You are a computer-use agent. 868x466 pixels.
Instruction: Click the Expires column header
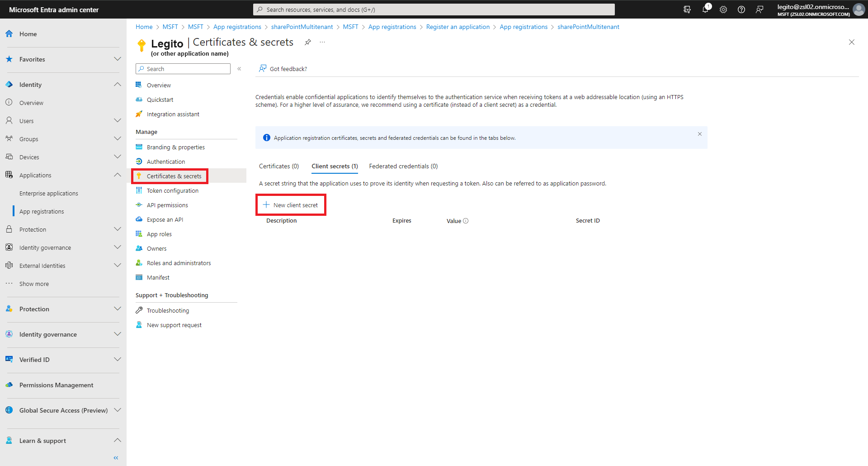click(401, 221)
